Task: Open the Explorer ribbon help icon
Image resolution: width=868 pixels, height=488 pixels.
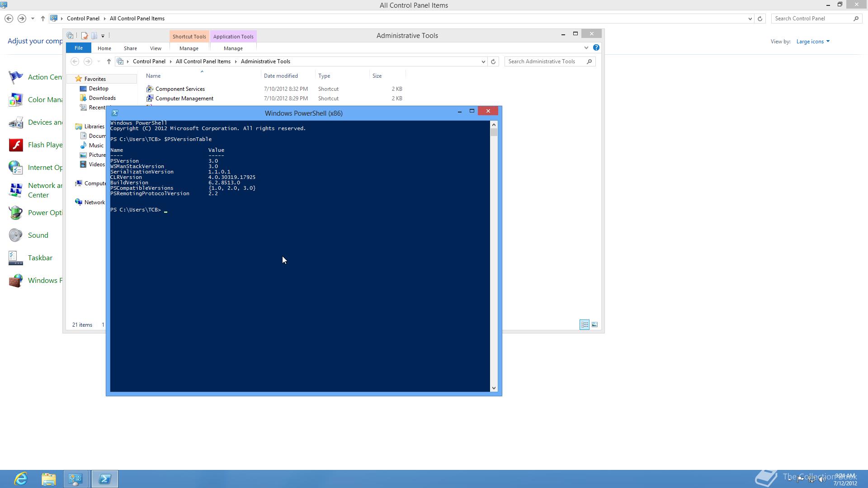Action: 596,48
